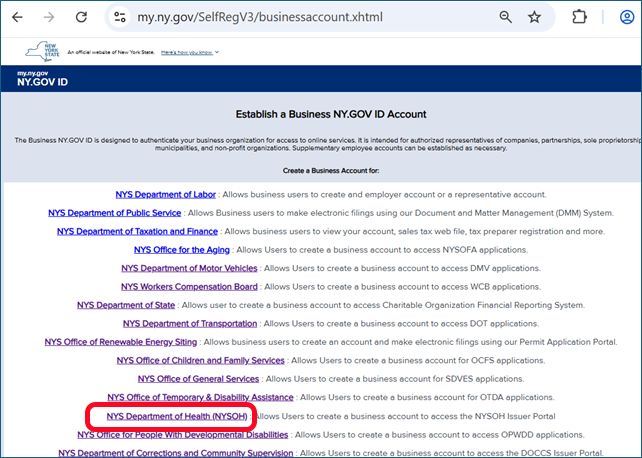Go back to the previous page
Screen dimensions: 642x458
(x=17, y=17)
